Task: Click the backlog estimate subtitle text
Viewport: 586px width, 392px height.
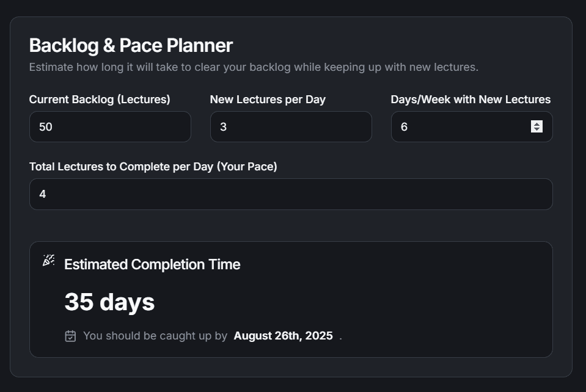Action: tap(254, 67)
